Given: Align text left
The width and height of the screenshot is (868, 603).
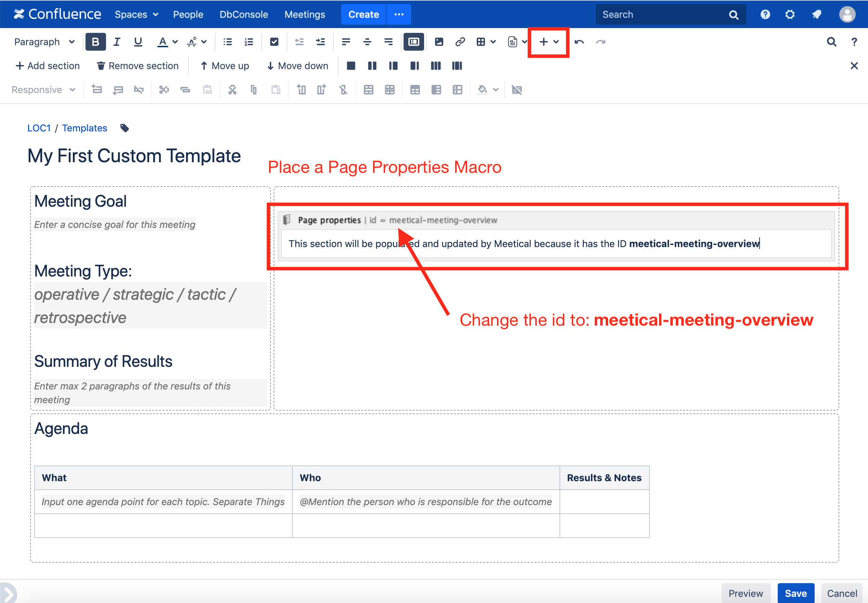Looking at the screenshot, I should (x=346, y=41).
